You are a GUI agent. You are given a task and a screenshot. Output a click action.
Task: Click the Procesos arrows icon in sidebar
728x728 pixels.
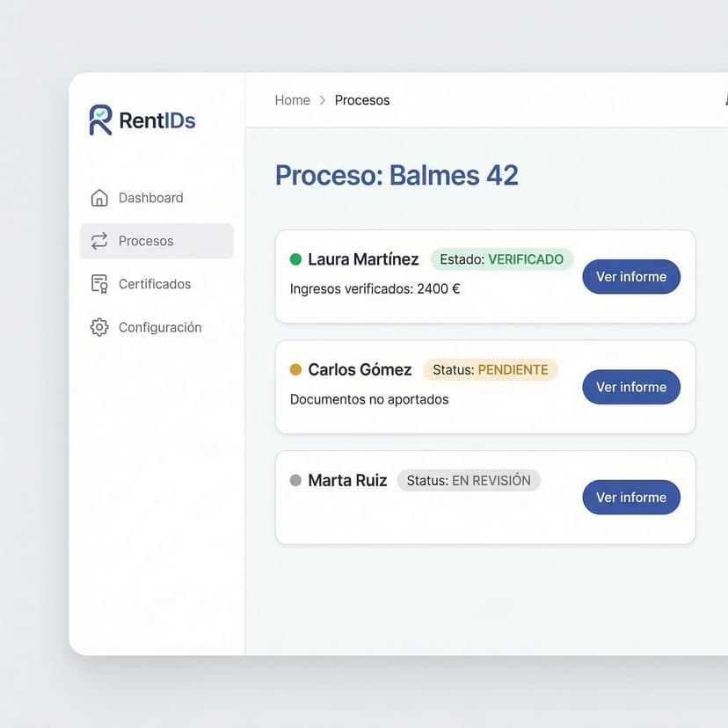99,241
